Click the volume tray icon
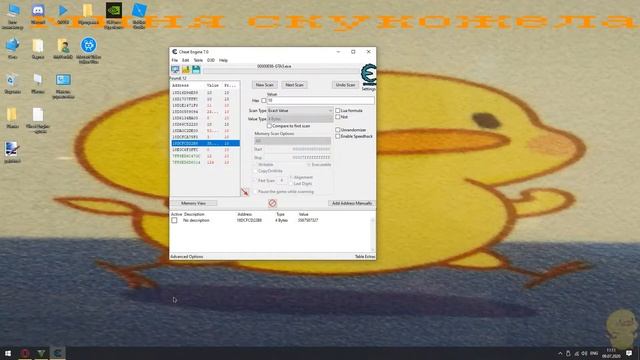The width and height of the screenshot is (640, 360). pyautogui.click(x=584, y=353)
